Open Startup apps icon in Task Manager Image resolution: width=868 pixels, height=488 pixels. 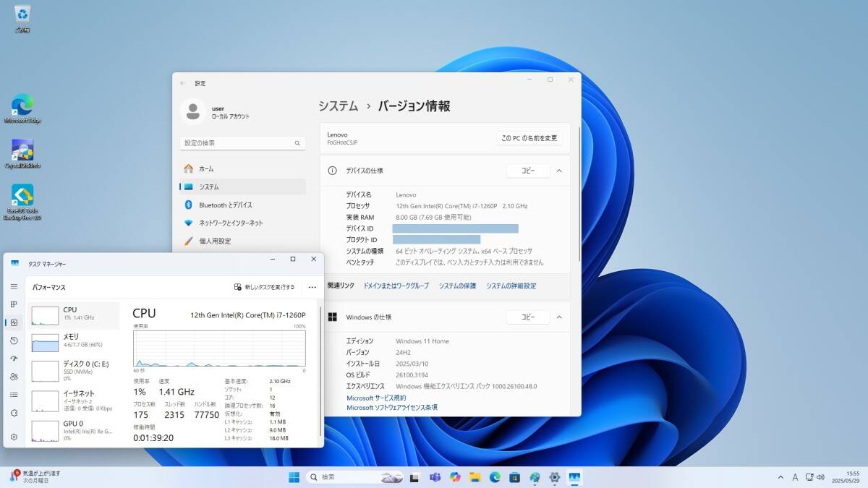pyautogui.click(x=14, y=359)
